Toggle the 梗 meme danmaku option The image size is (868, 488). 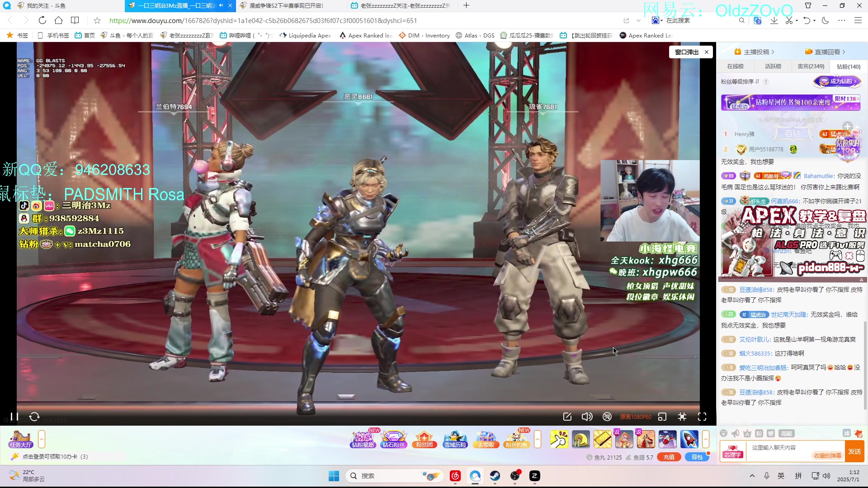click(771, 433)
